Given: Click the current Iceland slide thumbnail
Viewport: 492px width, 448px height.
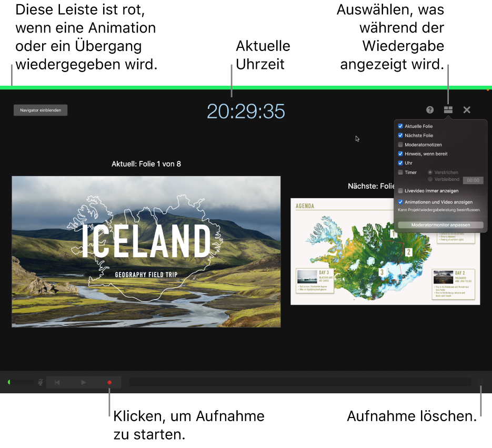Looking at the screenshot, I should [146, 252].
